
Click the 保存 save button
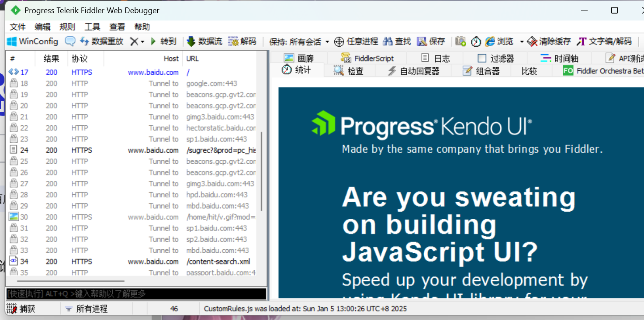pos(431,41)
